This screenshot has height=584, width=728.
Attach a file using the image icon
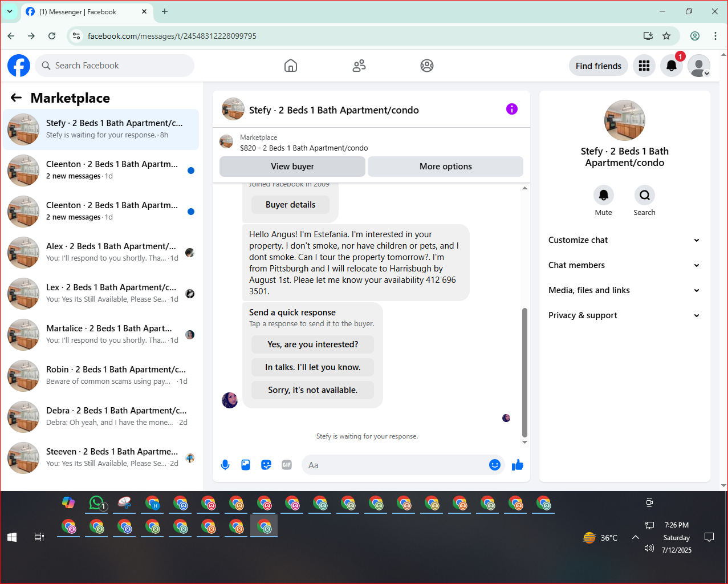click(246, 465)
